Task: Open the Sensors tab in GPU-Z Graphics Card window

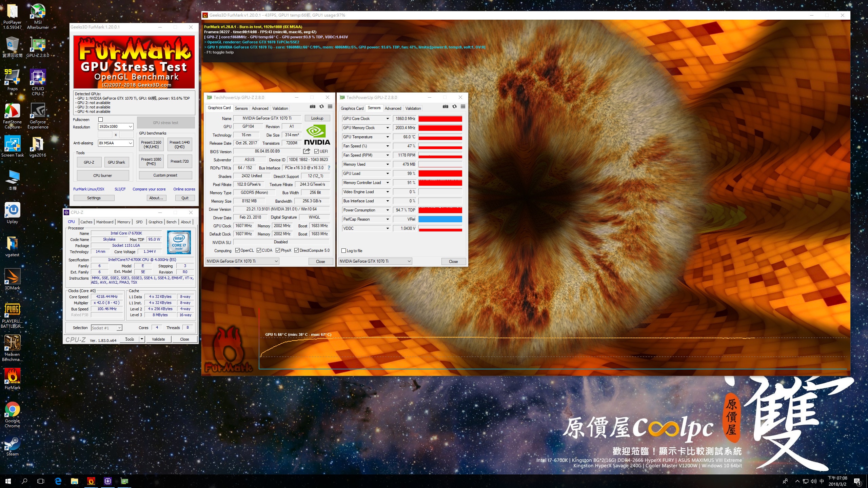Action: click(x=241, y=108)
